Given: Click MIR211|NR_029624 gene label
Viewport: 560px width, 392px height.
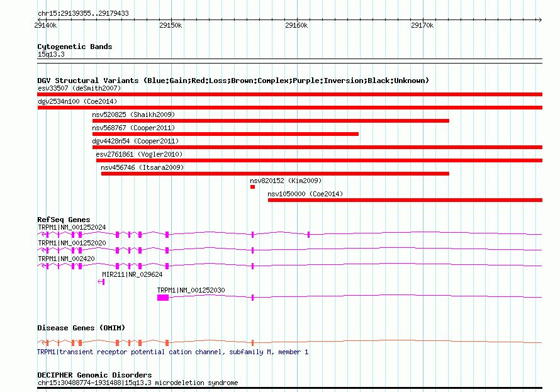Looking at the screenshot, I should click(x=132, y=274).
